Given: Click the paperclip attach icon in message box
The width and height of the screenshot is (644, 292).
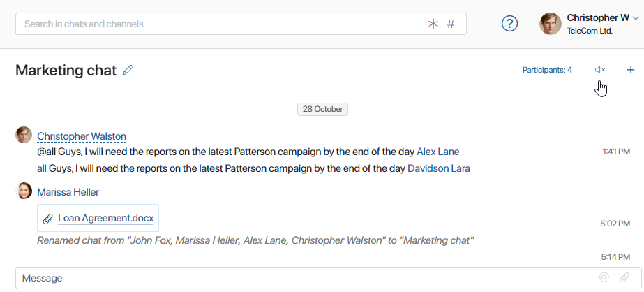Looking at the screenshot, I should 624,277.
